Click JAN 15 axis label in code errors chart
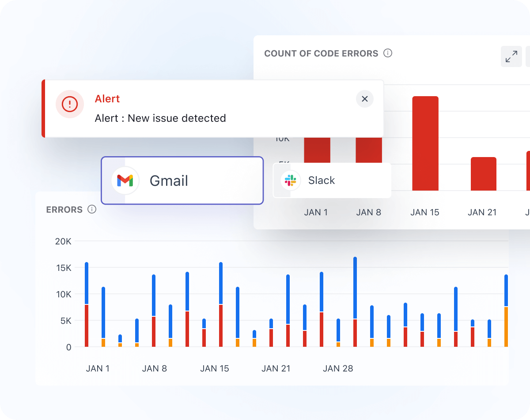The width and height of the screenshot is (530, 420). (x=425, y=212)
